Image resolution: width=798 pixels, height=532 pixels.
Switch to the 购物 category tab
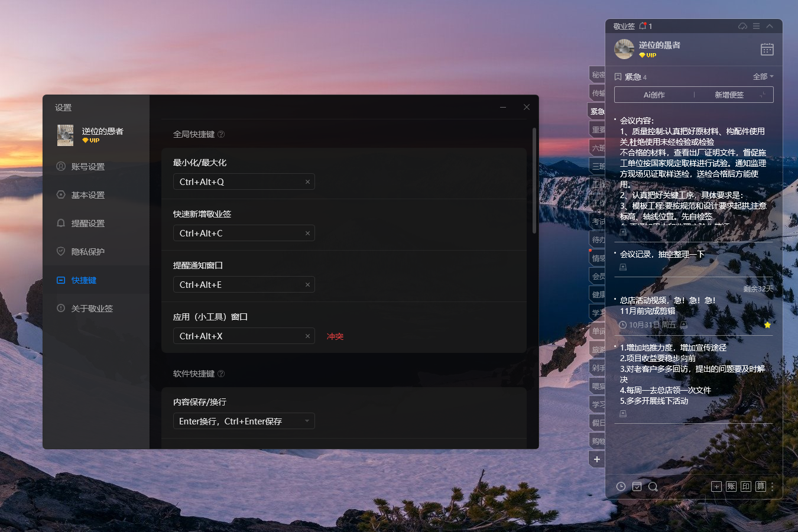click(x=598, y=442)
